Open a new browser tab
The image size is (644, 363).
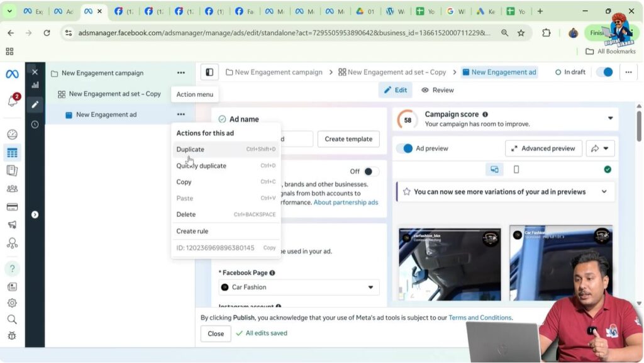(x=540, y=11)
